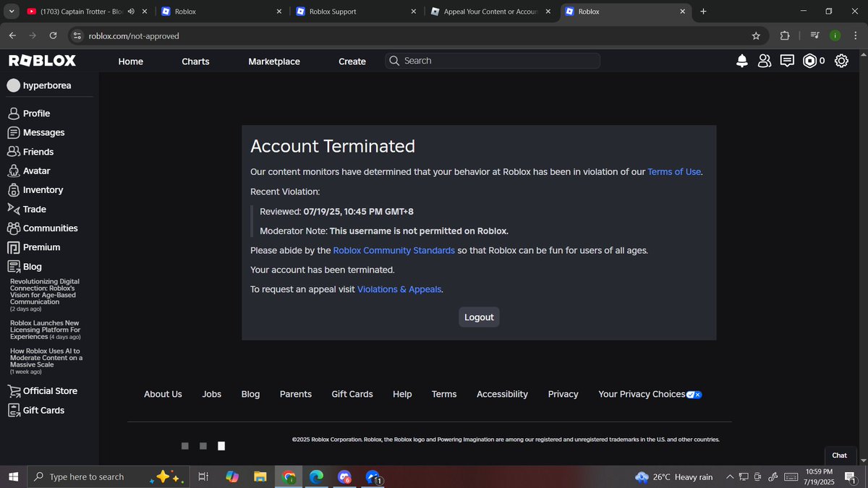Screen dimensions: 868x488
Task: Open the Home menu item
Action: click(x=131, y=61)
